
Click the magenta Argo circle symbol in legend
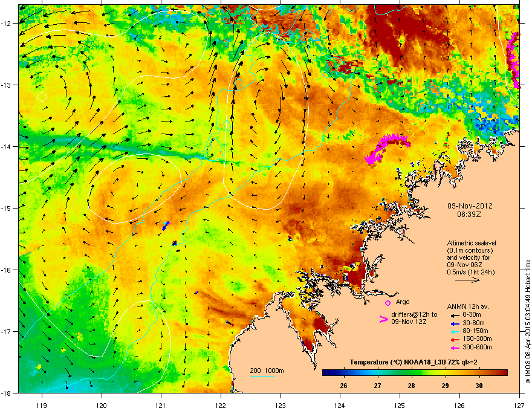pos(388,303)
